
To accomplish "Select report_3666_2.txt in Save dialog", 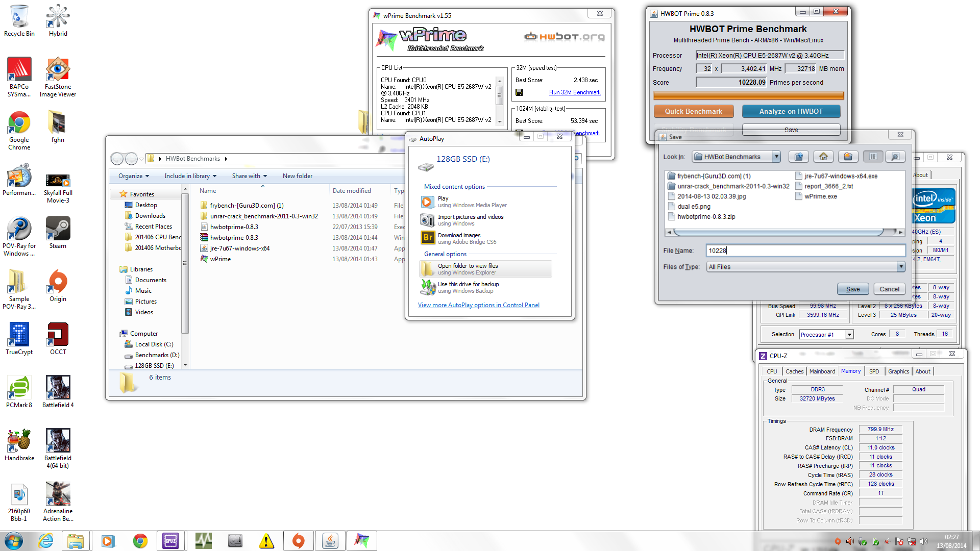I will pyautogui.click(x=824, y=186).
